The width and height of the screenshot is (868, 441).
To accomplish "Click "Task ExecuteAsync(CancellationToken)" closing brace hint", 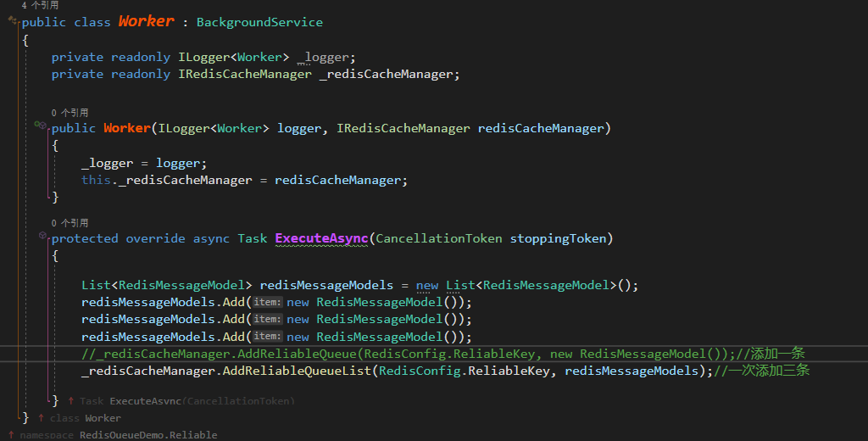I will [x=186, y=401].
